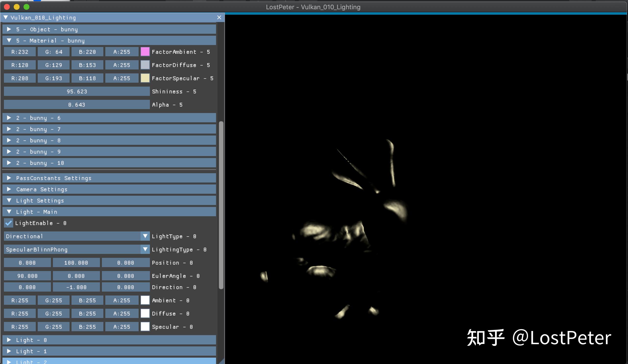Close the Vulkan_010_Lighting panel
The width and height of the screenshot is (628, 364).
click(219, 17)
